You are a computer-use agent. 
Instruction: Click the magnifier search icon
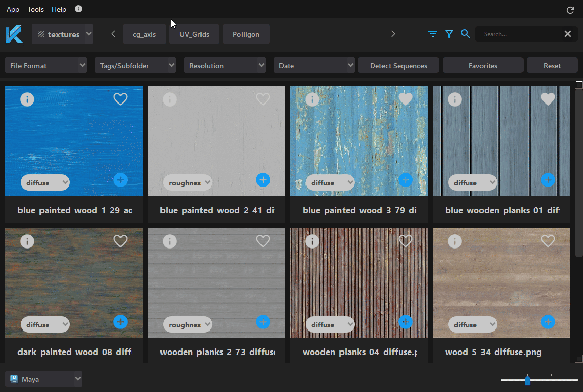tap(465, 34)
